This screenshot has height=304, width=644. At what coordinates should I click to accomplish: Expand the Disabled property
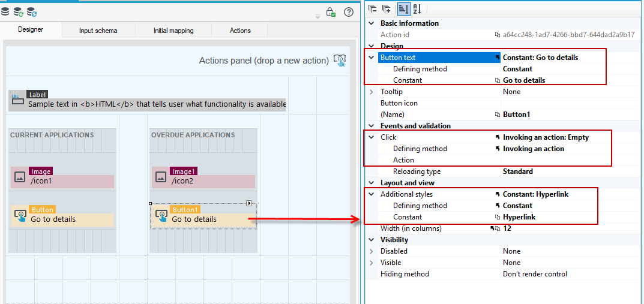tap(372, 251)
